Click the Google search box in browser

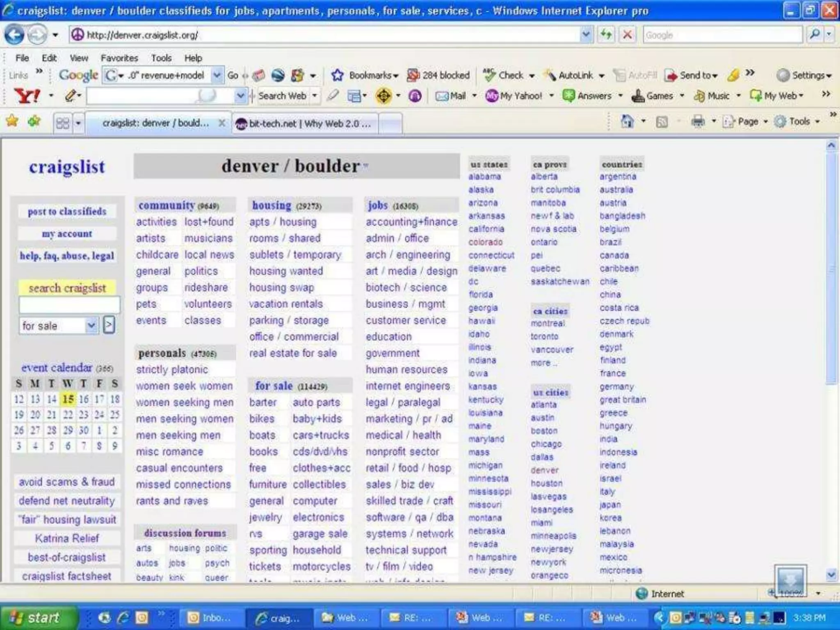point(722,35)
